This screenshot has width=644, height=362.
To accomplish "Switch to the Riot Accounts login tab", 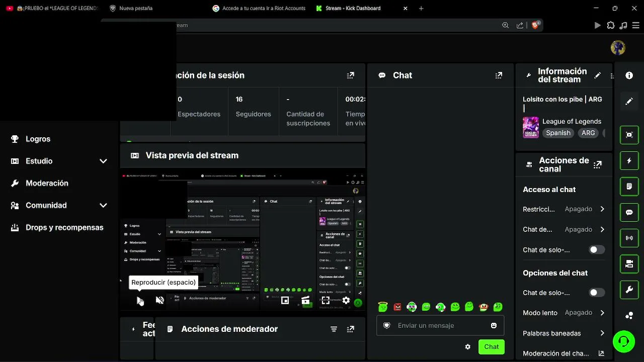I will pos(258,8).
